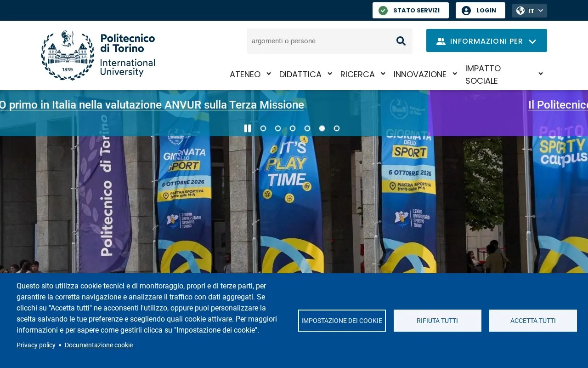Viewport: 588px width, 368px height.
Task: Open the Stato Servizi page
Action: pyautogui.click(x=411, y=11)
